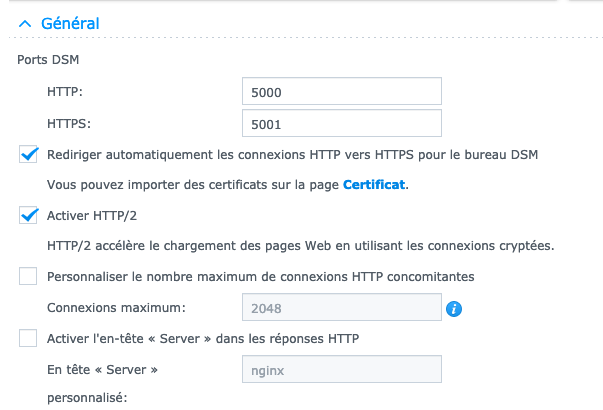The height and width of the screenshot is (410, 603).
Task: Focus the HTTPS port field showing 5001
Action: tap(341, 123)
